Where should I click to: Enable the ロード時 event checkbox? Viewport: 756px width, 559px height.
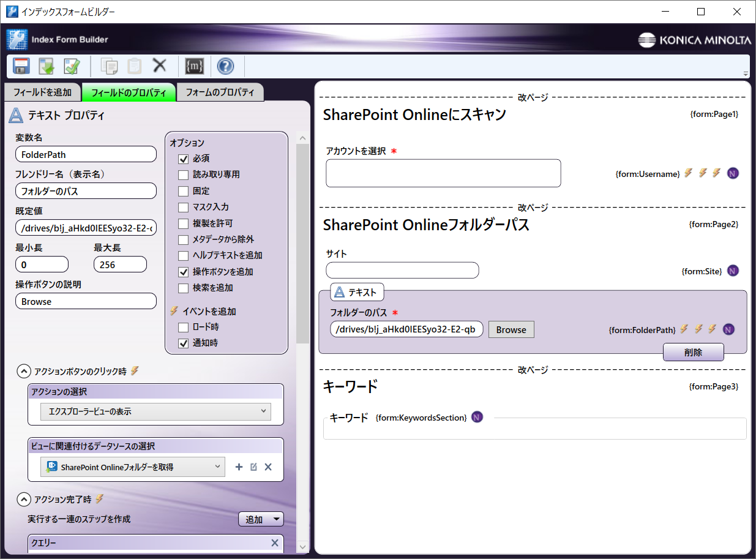coord(183,327)
